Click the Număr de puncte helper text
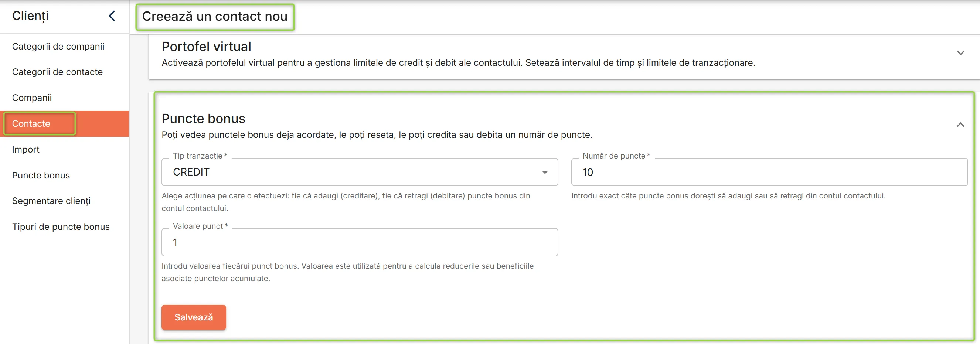The image size is (980, 344). click(728, 196)
